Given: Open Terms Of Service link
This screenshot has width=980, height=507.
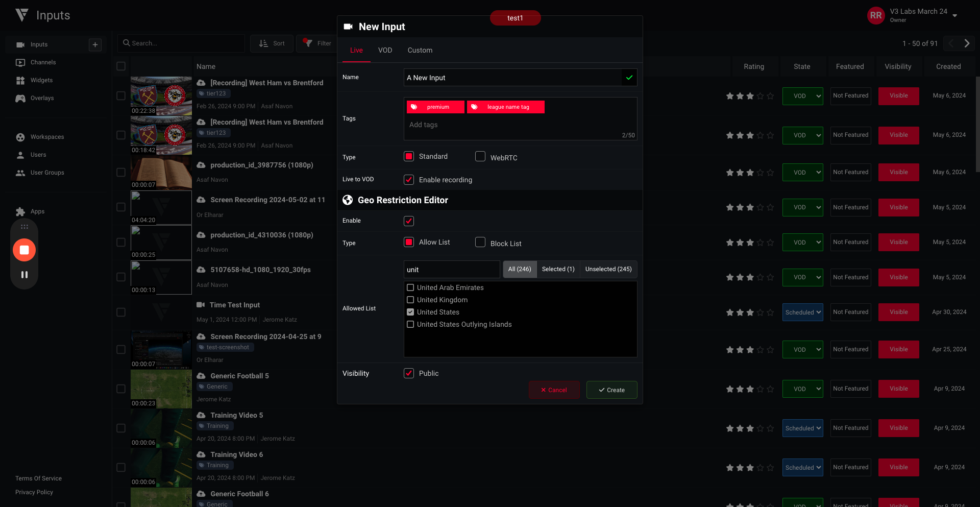Looking at the screenshot, I should [38, 478].
